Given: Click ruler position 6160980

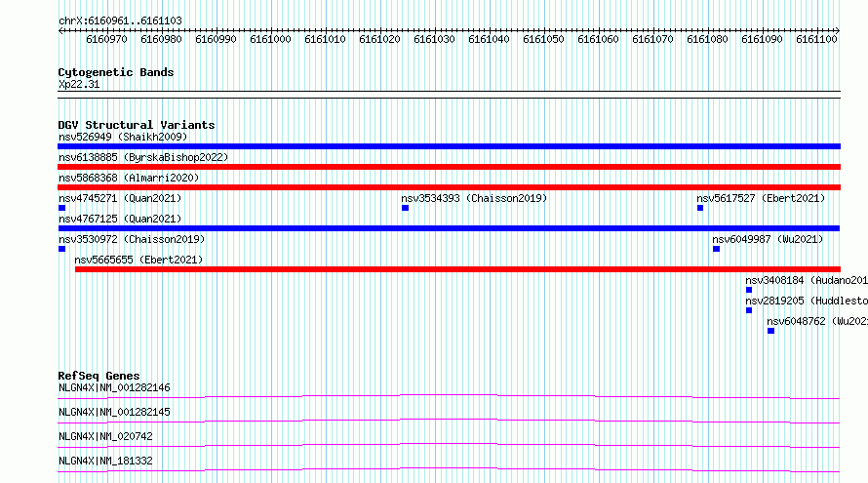Looking at the screenshot, I should pyautogui.click(x=161, y=39).
